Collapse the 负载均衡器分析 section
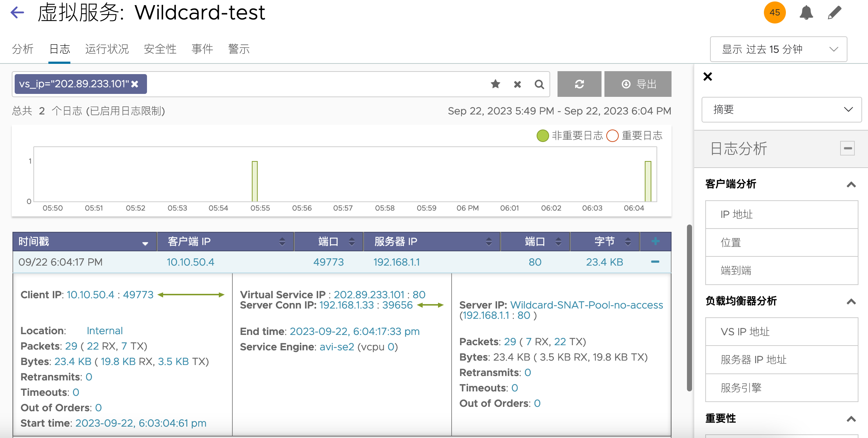This screenshot has height=438, width=868. click(x=851, y=302)
